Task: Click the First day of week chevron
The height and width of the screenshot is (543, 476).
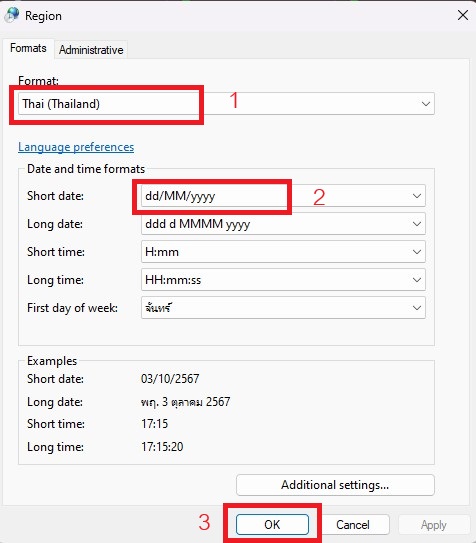Action: point(417,308)
